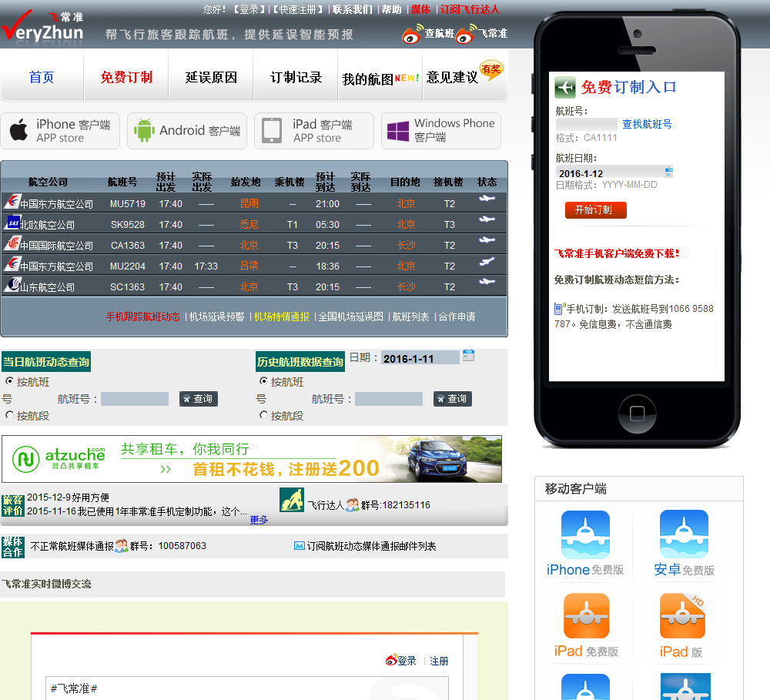The image size is (770, 700).
Task: Click the Windows Phone client logo
Action: pos(398,131)
